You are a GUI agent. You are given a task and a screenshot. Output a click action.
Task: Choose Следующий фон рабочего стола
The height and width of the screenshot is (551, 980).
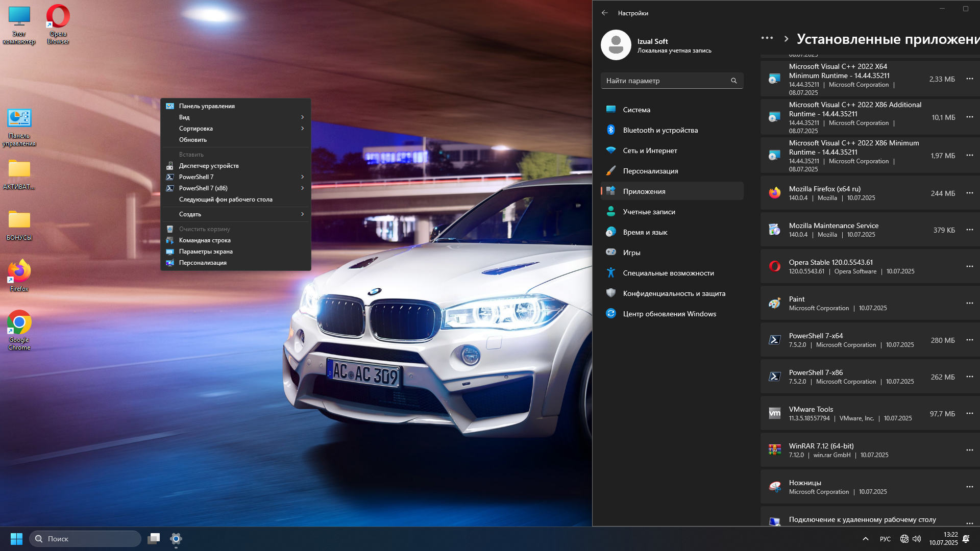coord(236,199)
